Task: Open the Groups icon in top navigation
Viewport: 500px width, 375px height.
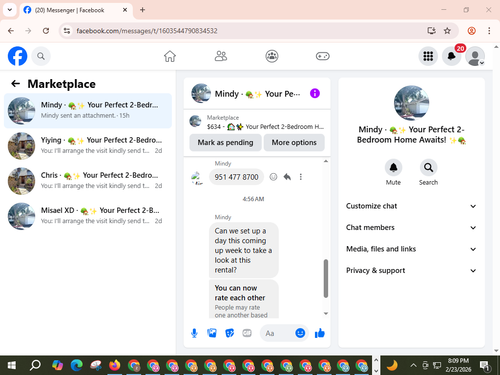Action: click(272, 56)
